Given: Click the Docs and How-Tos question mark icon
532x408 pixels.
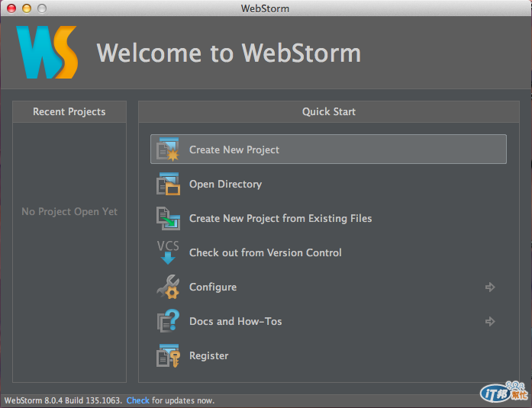Looking at the screenshot, I should [x=168, y=321].
